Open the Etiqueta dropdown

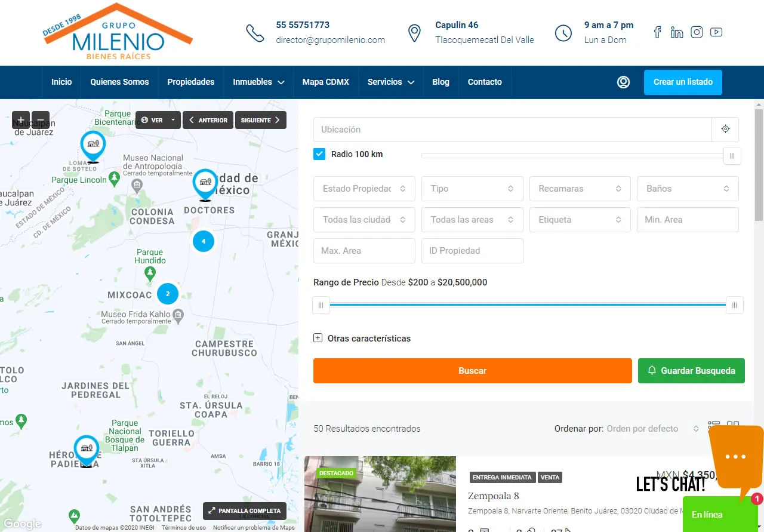[580, 220]
